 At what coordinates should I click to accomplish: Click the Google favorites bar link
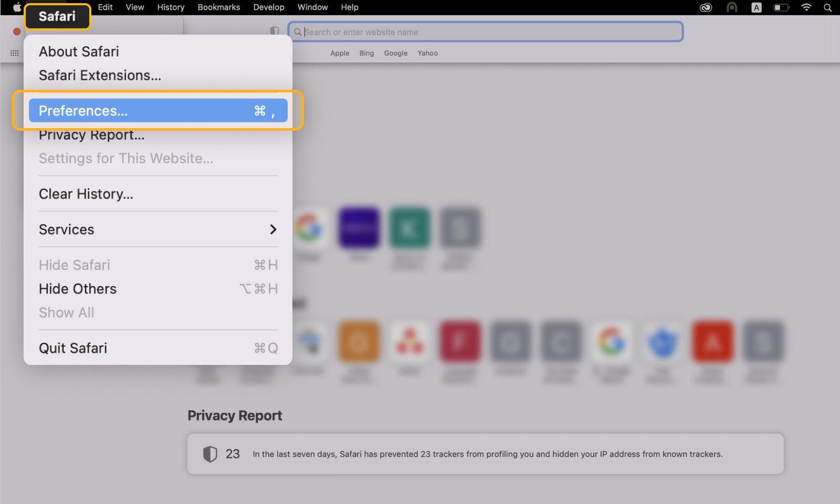click(395, 53)
